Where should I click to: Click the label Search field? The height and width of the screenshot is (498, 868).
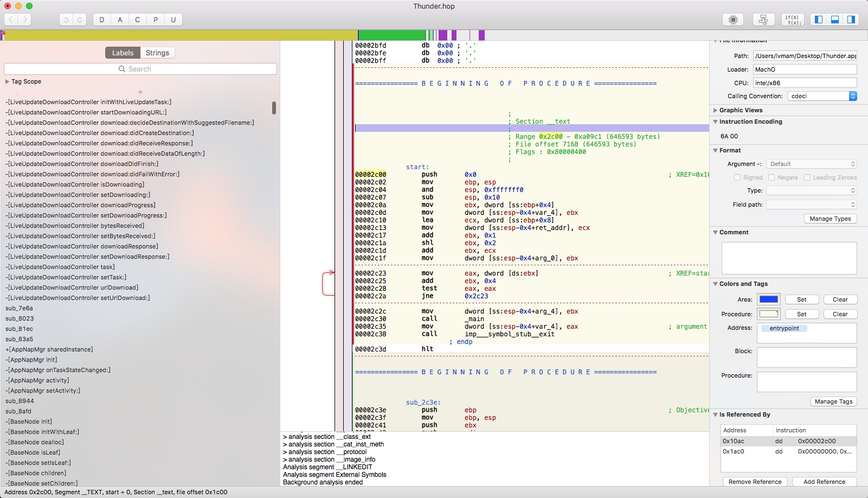140,69
